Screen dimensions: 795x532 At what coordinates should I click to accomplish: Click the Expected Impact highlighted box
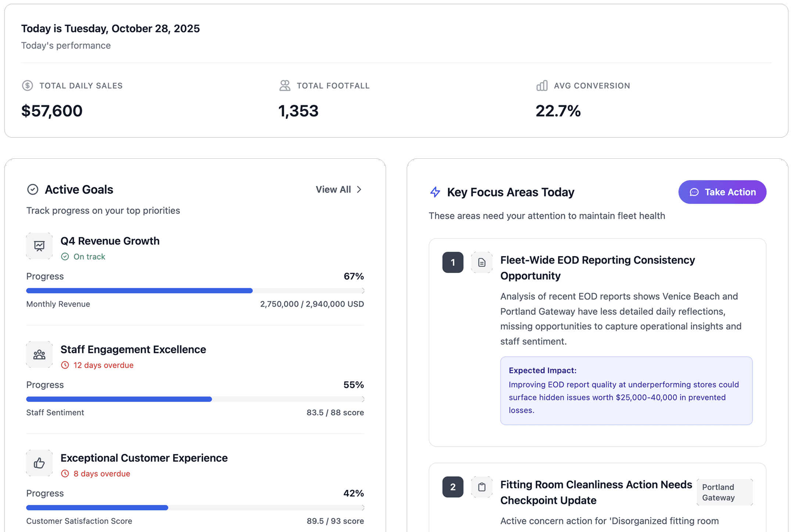coord(626,390)
